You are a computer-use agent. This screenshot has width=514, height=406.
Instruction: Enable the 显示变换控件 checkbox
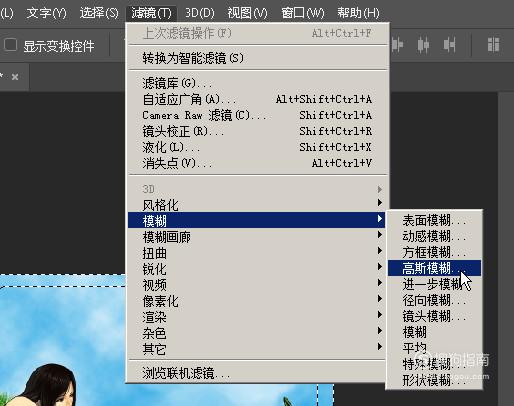point(10,45)
